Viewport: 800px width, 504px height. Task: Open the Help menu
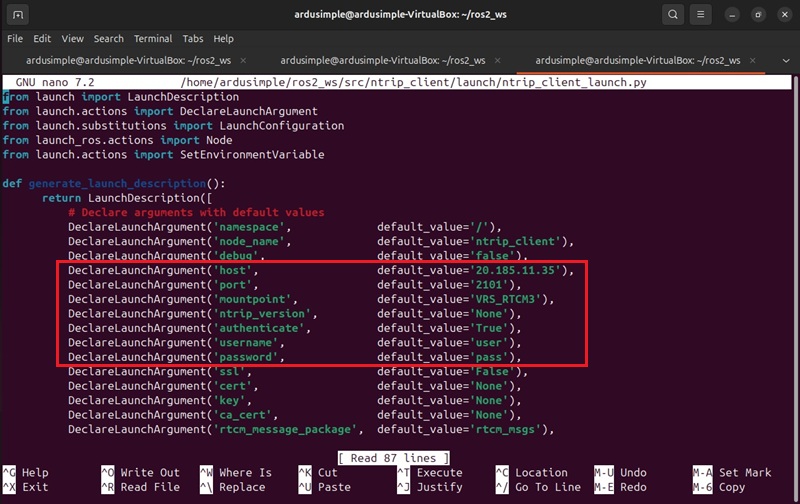click(226, 38)
